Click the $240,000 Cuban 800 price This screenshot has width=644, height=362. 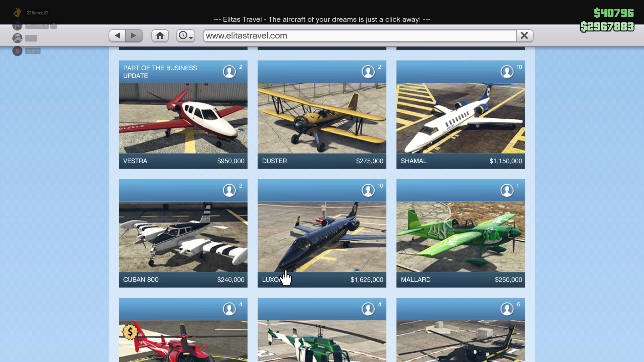(231, 280)
